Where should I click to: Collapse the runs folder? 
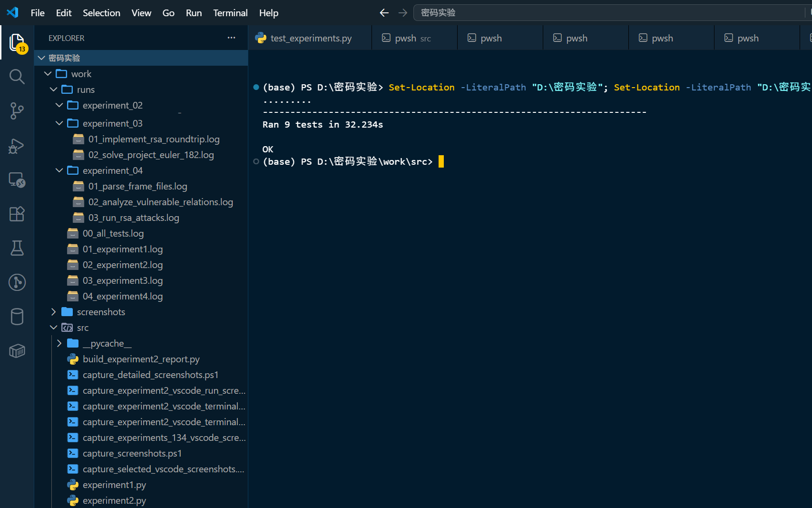(x=53, y=90)
